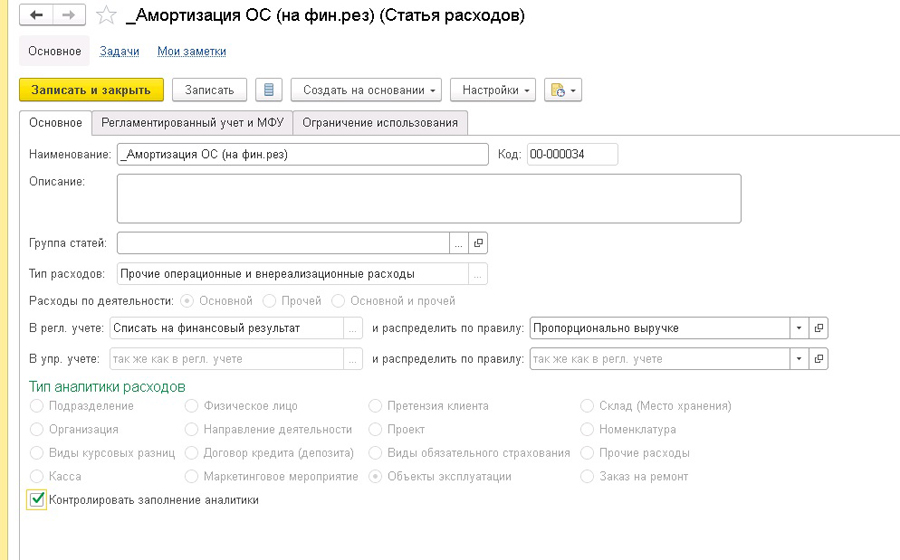Select the inner Основное form tab
Screen dimensions: 900x560
56,123
